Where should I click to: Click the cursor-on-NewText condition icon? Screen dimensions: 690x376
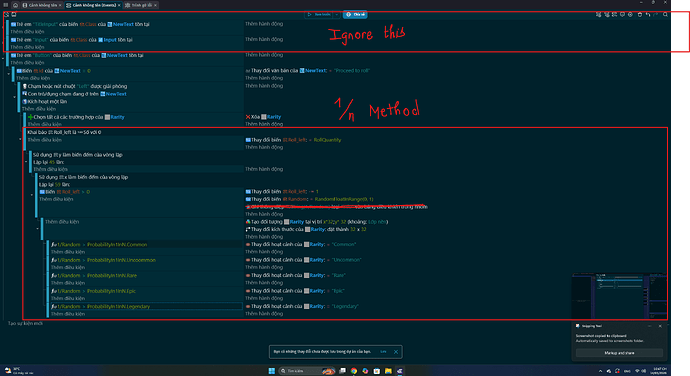pyautogui.click(x=25, y=94)
